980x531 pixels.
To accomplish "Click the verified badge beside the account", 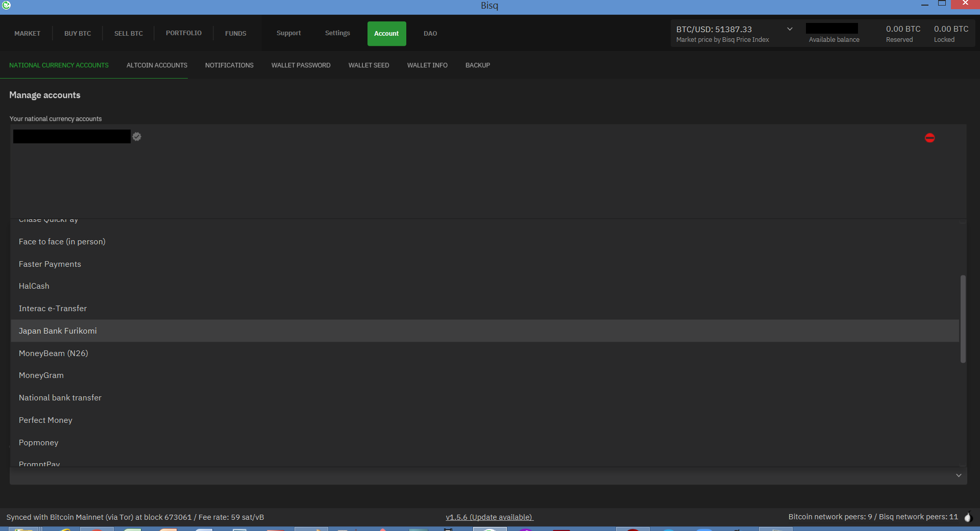I will click(137, 137).
